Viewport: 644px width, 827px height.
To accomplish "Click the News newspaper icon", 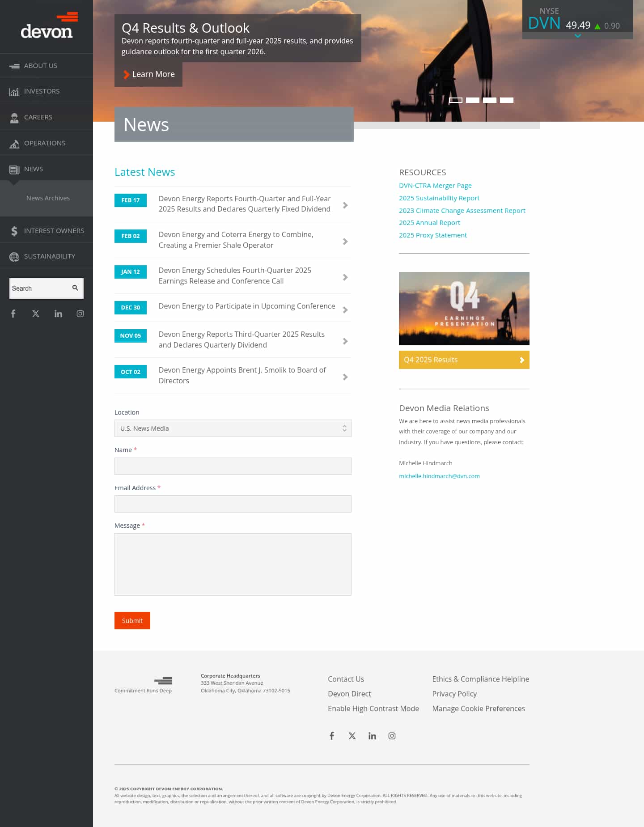I will tap(14, 170).
